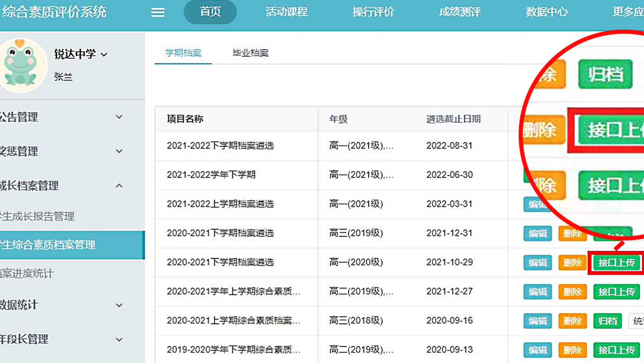Click 编辑 for the 2021-10-29 deadline row
The height and width of the screenshot is (363, 644).
tap(538, 263)
